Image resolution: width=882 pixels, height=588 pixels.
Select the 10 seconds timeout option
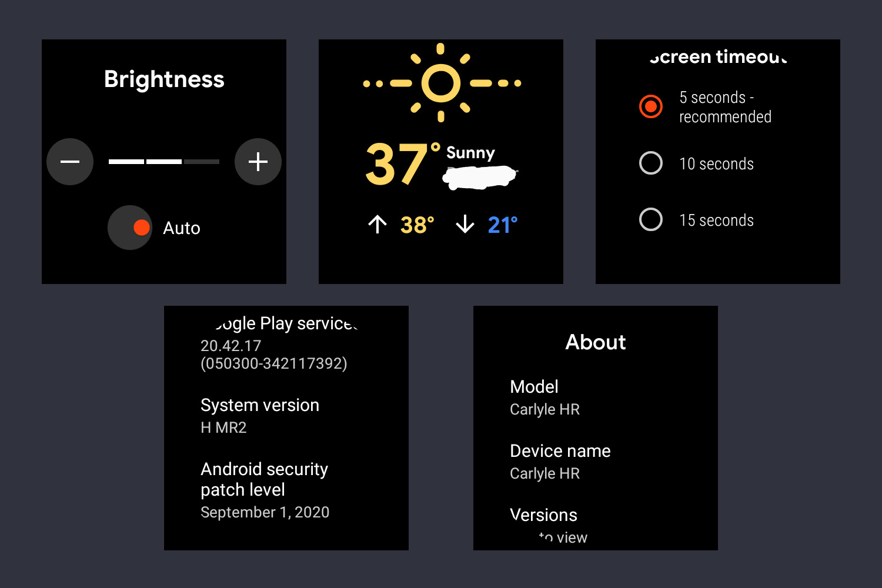coord(651,163)
